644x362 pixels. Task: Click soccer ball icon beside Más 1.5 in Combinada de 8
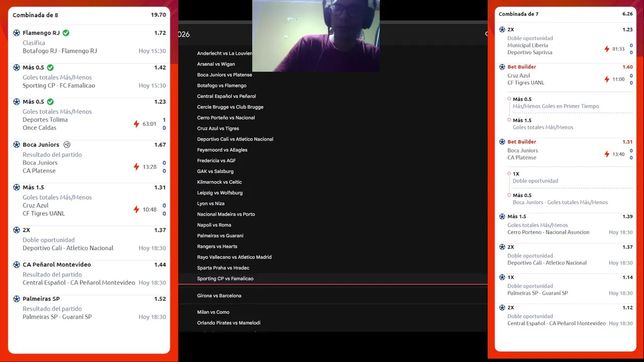(17, 188)
